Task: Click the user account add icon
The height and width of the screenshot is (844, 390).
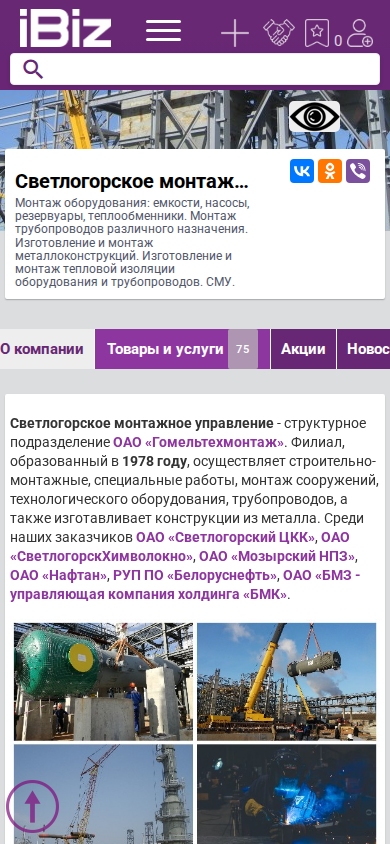Action: click(359, 33)
